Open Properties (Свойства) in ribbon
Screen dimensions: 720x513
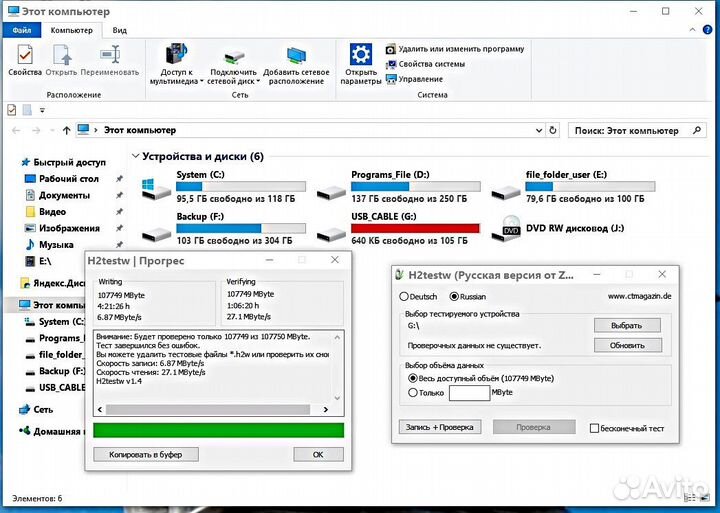[25, 60]
